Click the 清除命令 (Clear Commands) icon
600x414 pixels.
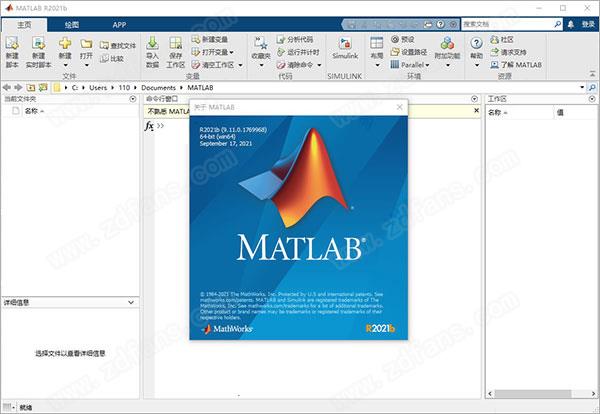(281, 65)
